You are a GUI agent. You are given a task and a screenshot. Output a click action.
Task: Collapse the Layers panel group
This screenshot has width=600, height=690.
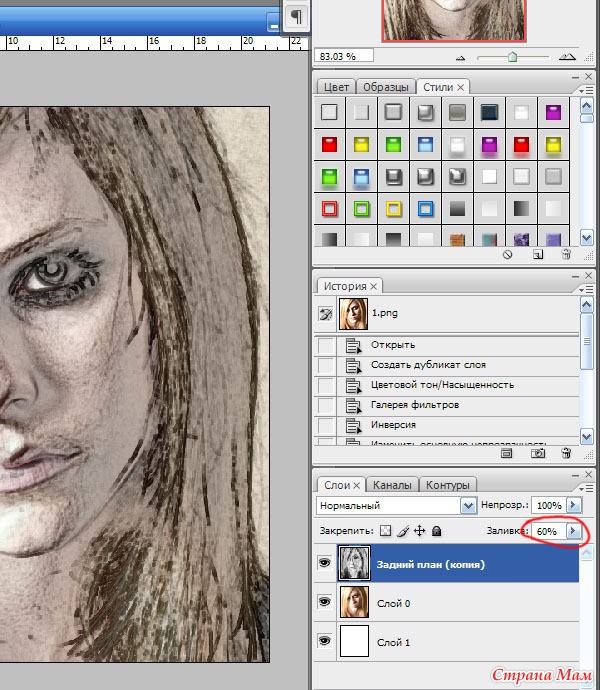(575, 476)
